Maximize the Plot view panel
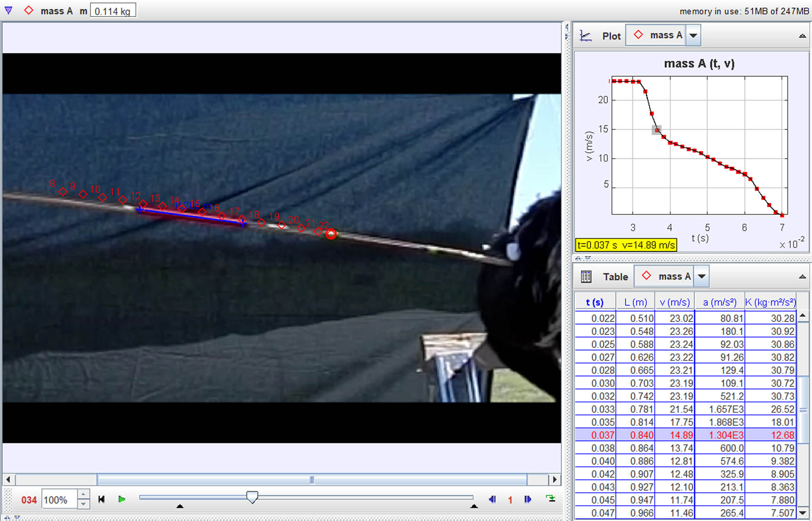 [x=802, y=36]
